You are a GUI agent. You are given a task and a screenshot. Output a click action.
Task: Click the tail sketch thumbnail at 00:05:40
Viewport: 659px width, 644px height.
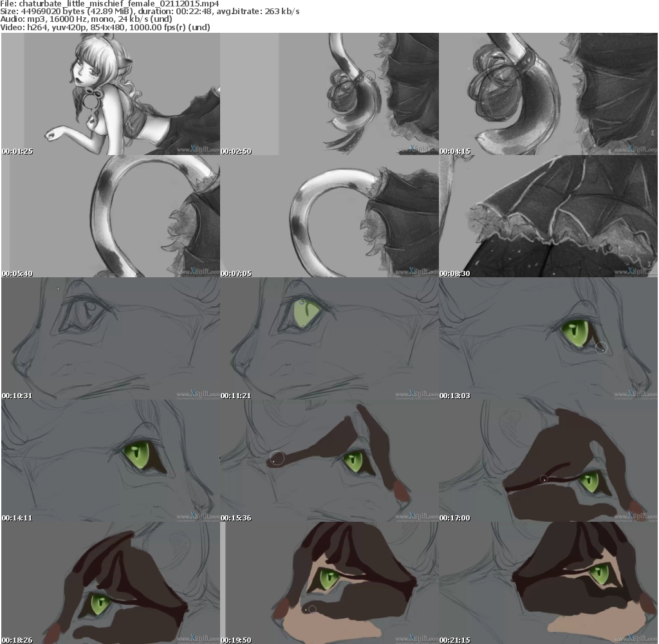click(x=111, y=216)
